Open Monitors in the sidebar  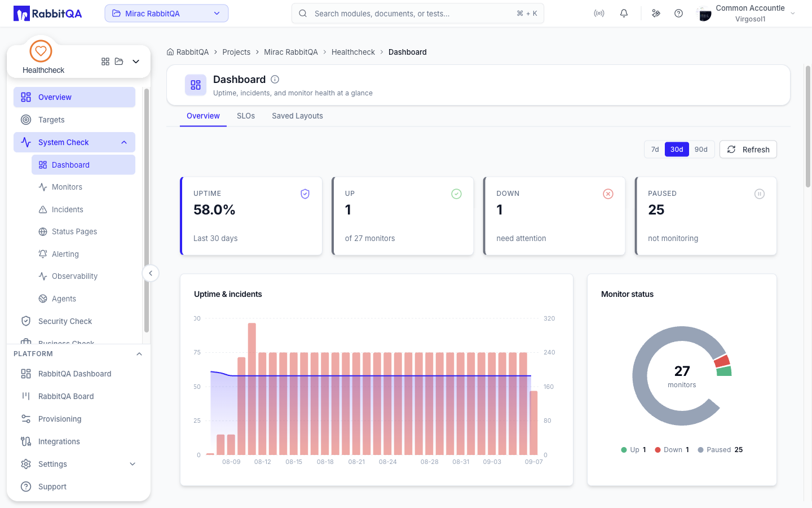pos(83,187)
